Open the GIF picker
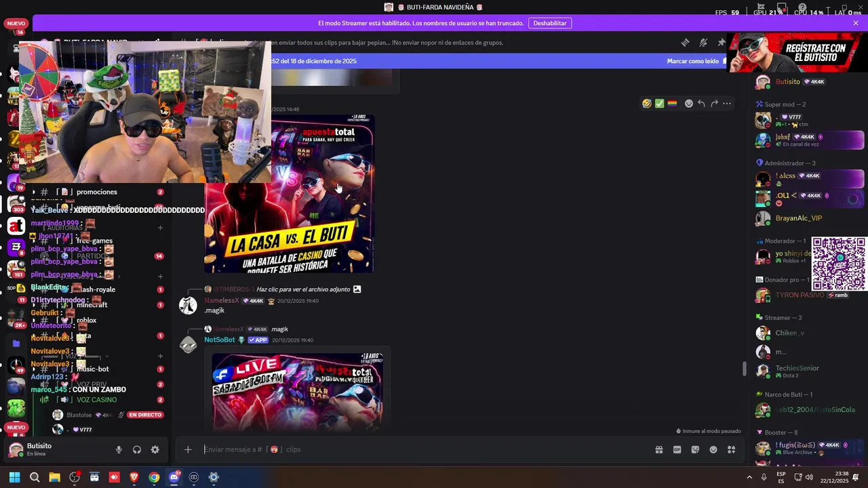 click(677, 449)
